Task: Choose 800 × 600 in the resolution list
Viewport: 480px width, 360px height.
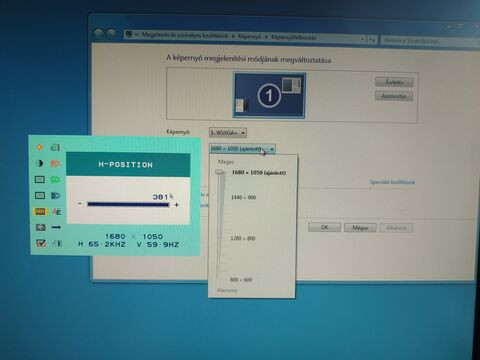Action: point(241,280)
